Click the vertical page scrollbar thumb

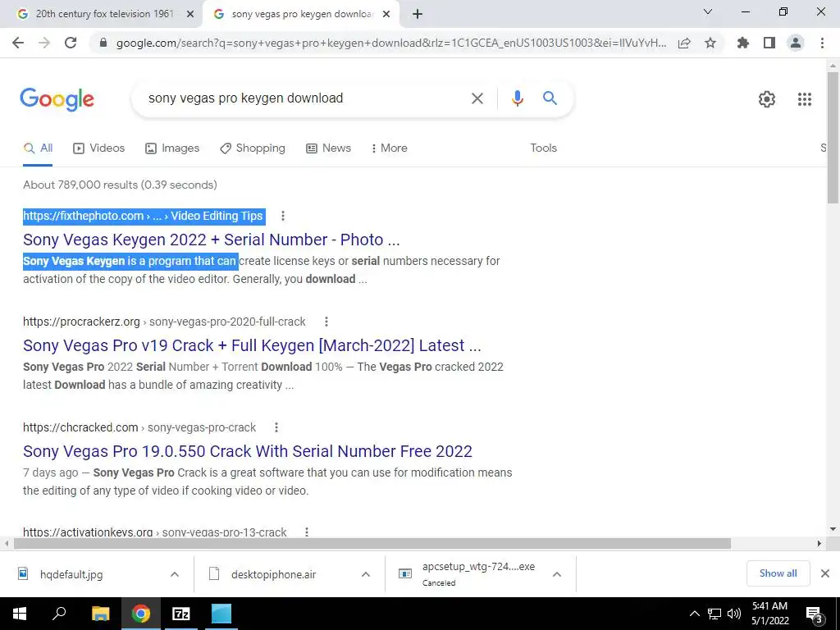pos(833,137)
